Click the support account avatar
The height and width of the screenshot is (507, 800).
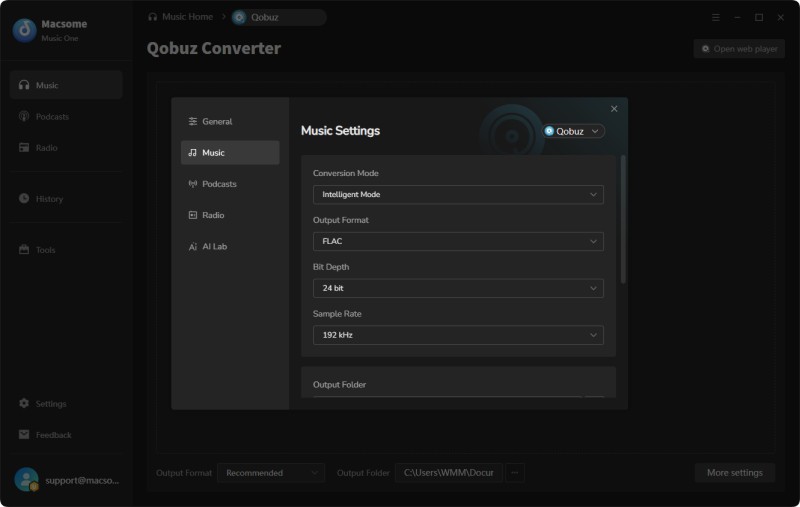(x=26, y=479)
